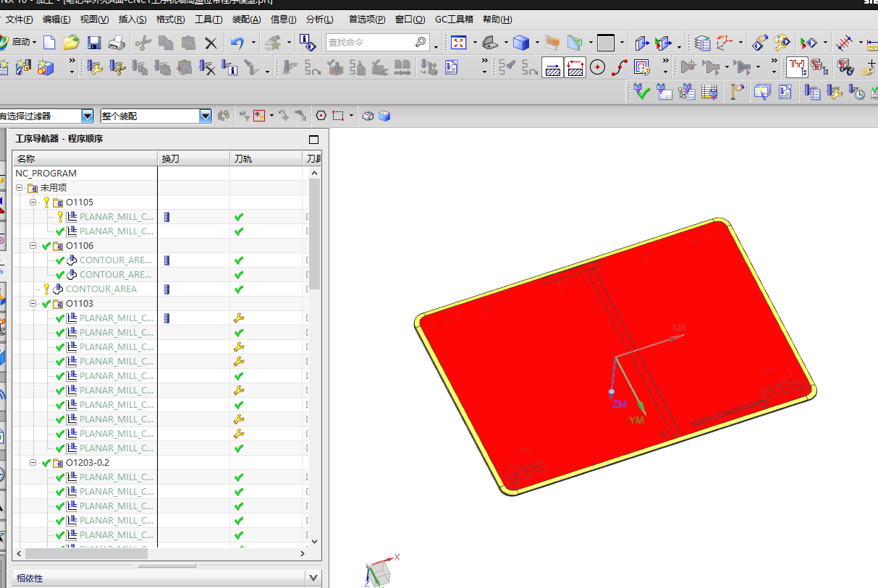Click the circle target display icon
The width and height of the screenshot is (878, 588).
pyautogui.click(x=597, y=68)
